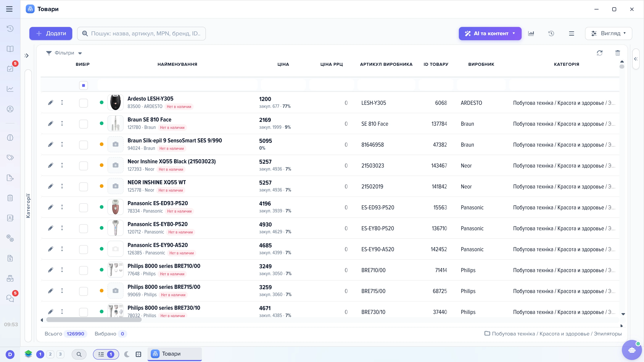
Task: Open the AI та контент dropdown
Action: point(490,33)
